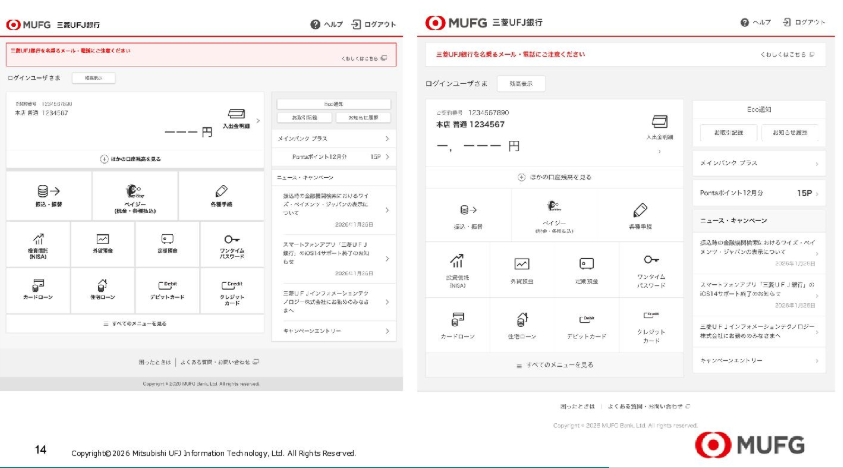
Task: Open the インフォメーションテクノロジー news item in right screenshot
Action: point(759,331)
